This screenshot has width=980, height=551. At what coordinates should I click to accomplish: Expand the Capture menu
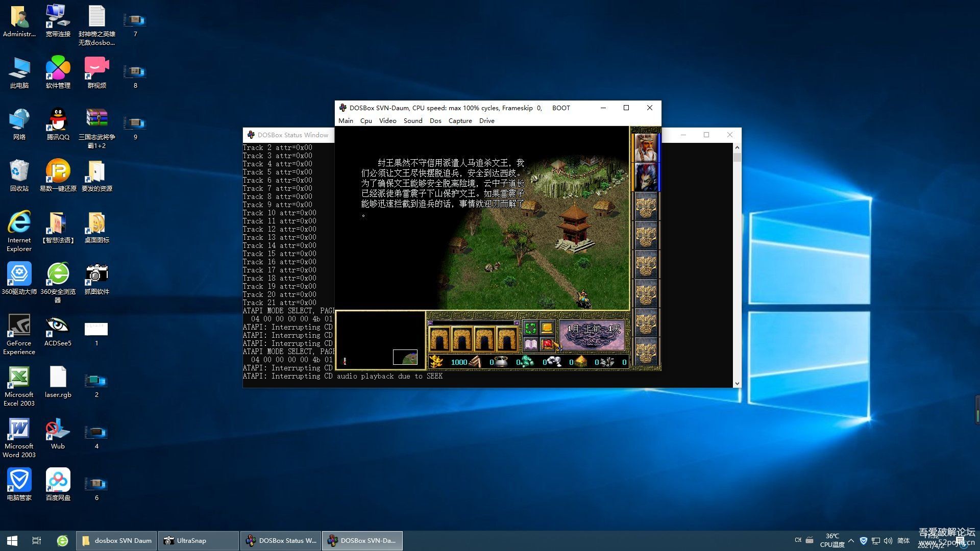click(460, 121)
